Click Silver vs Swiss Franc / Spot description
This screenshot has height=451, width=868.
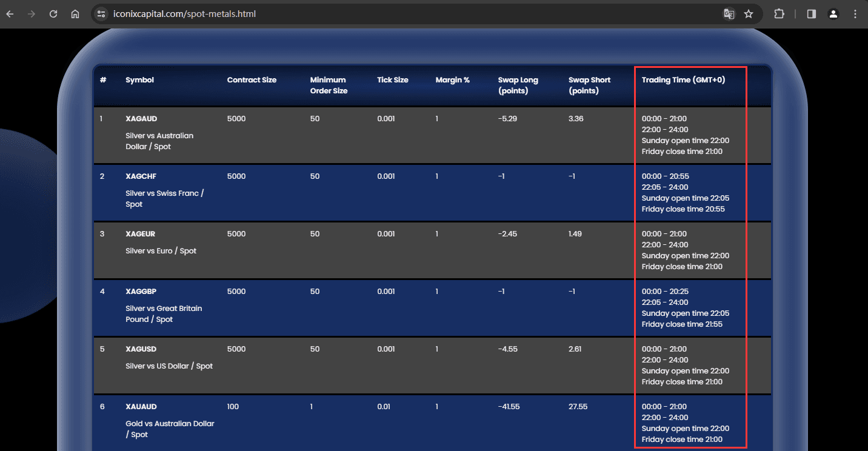pyautogui.click(x=165, y=199)
